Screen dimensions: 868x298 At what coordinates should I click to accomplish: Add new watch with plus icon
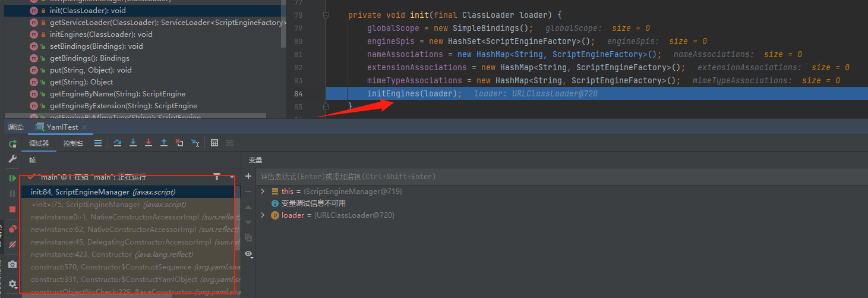coord(248,177)
